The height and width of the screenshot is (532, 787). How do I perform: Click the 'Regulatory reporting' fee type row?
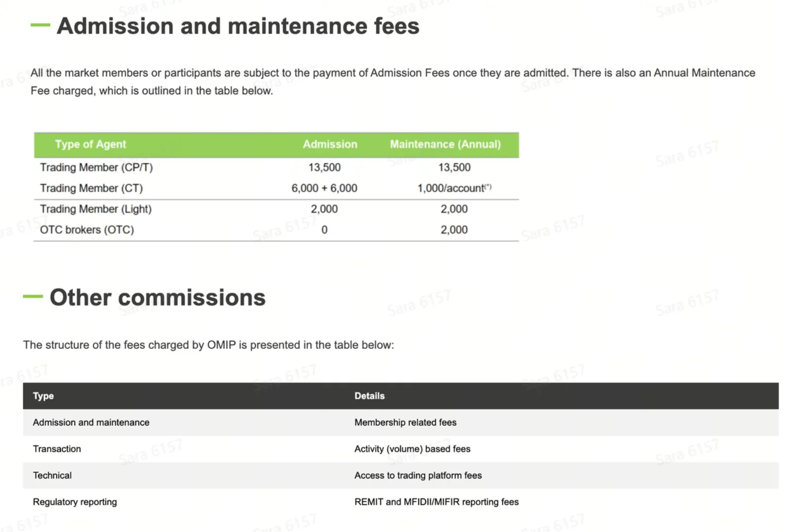[401, 502]
